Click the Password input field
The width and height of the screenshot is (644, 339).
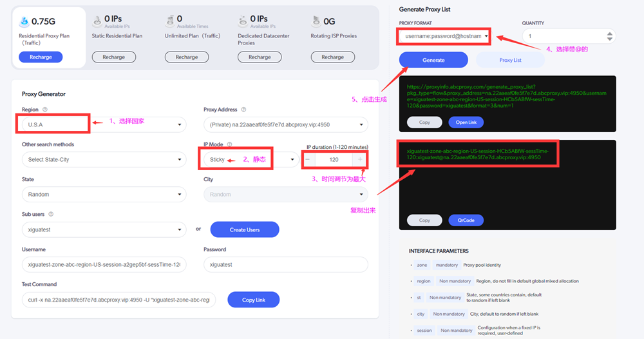click(285, 264)
